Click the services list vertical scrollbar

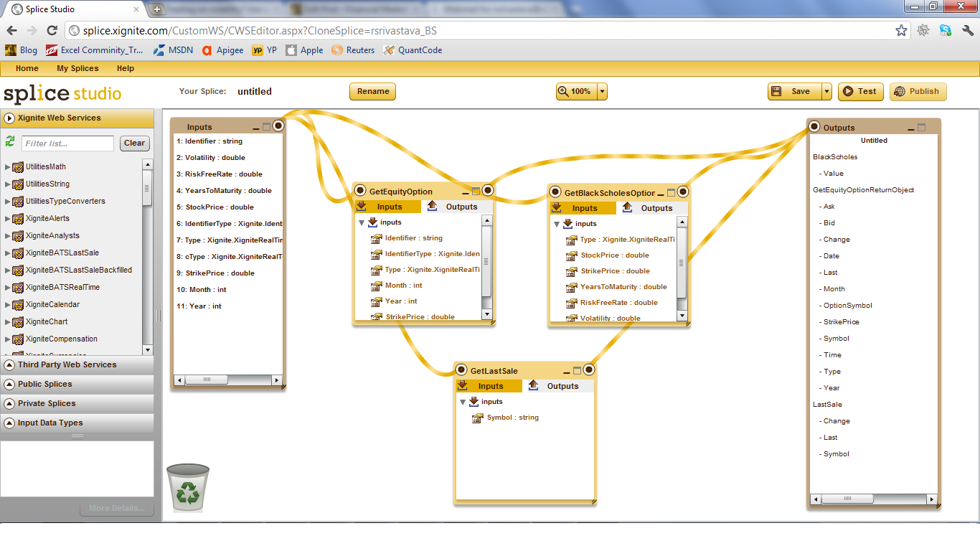[x=147, y=257]
